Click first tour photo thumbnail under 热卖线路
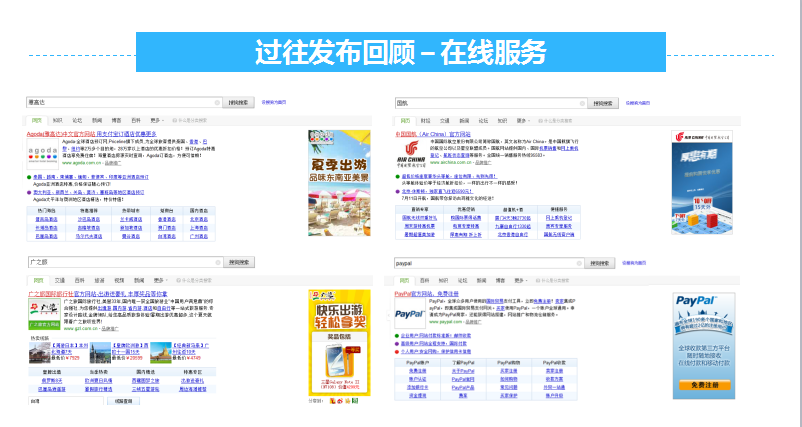The image size is (802, 427). [x=39, y=353]
